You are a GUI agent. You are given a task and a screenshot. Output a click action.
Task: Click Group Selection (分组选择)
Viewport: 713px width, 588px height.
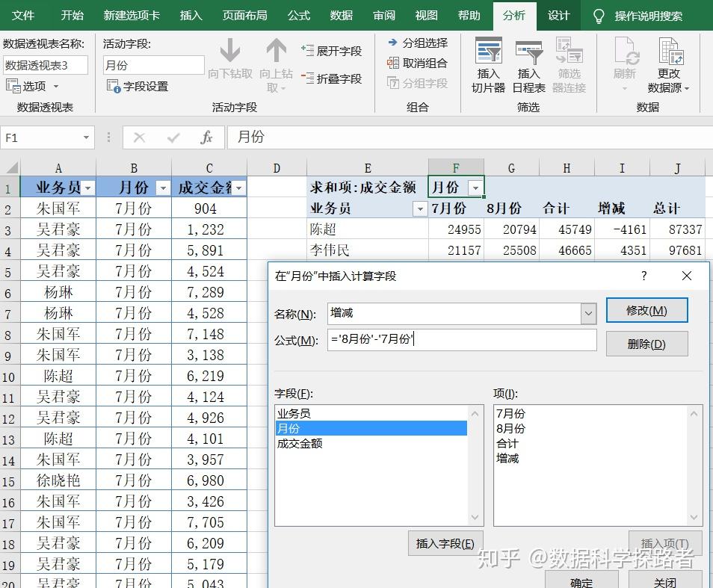(418, 43)
